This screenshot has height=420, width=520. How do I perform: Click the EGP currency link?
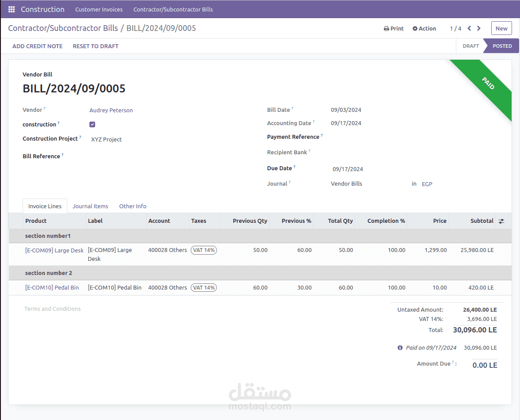click(x=427, y=184)
